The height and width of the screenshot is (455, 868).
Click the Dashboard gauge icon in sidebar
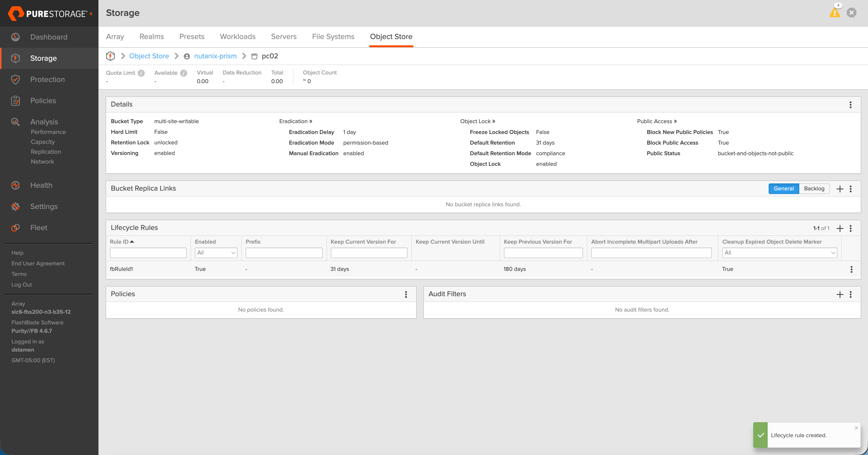(15, 37)
